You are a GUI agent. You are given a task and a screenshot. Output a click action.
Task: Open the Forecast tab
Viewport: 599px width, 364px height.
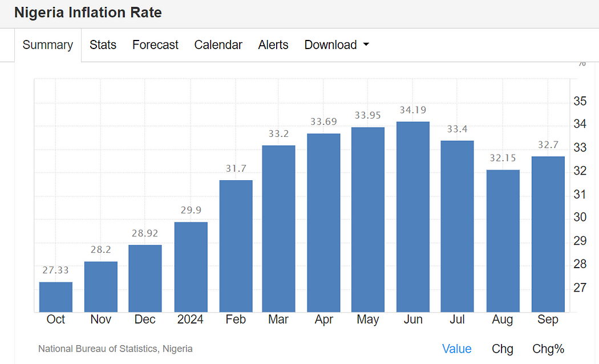(x=155, y=45)
